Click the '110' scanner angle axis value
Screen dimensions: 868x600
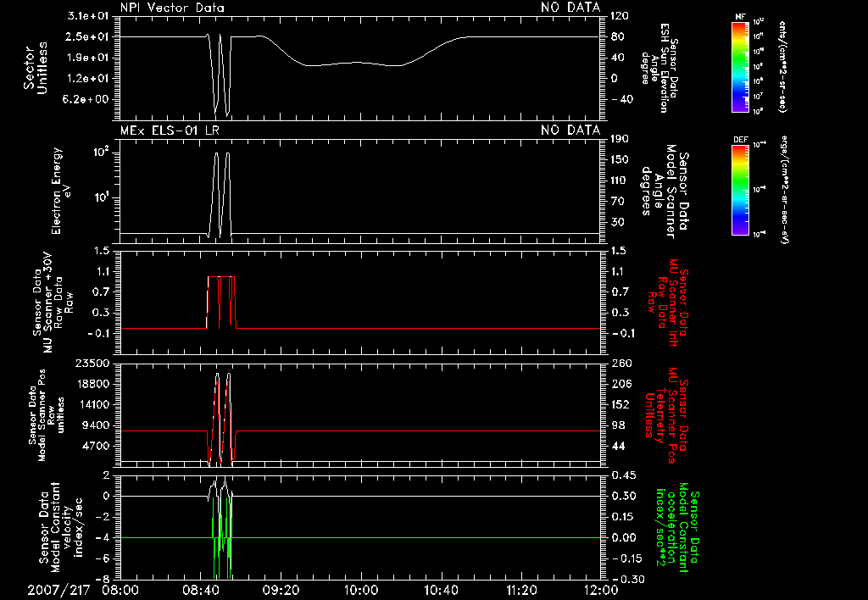coord(620,181)
